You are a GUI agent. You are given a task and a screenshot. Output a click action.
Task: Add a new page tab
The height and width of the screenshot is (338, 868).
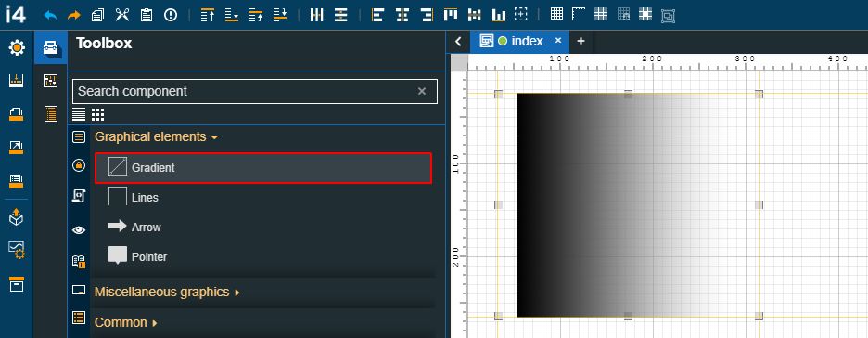[581, 41]
